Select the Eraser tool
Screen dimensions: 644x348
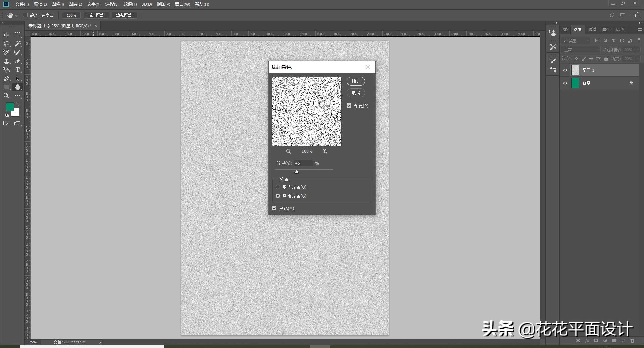(x=17, y=61)
